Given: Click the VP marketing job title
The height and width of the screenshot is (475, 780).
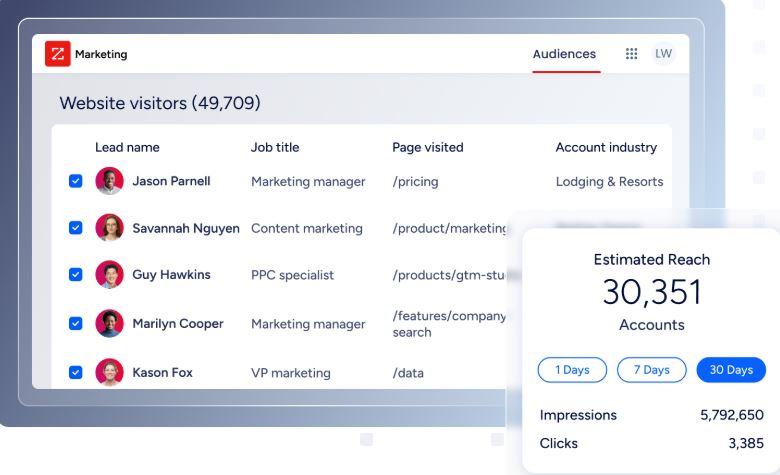Looking at the screenshot, I should pyautogui.click(x=291, y=373).
